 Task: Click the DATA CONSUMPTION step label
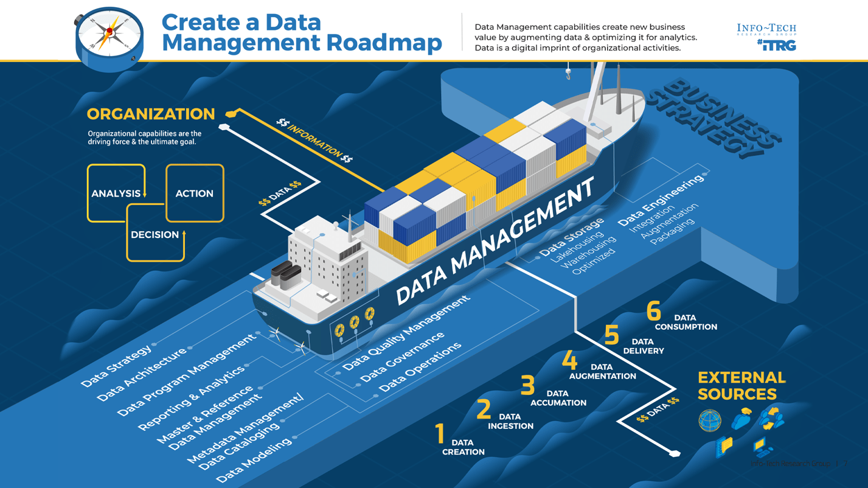click(686, 322)
